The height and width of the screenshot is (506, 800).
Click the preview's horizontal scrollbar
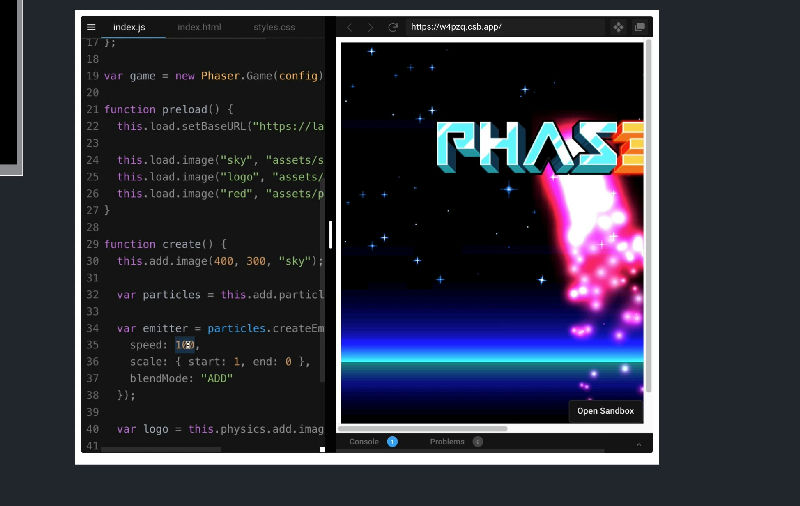coord(423,428)
